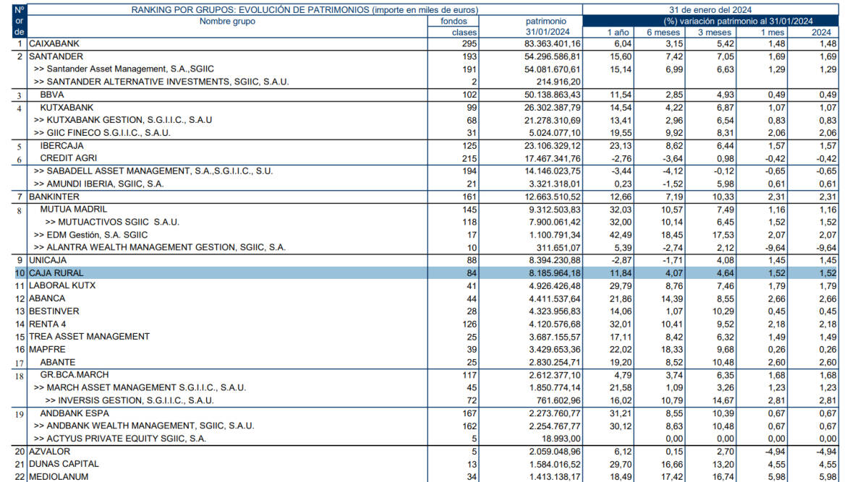Screen dimensions: 868x482
Task: Click the MUTUA MADRIL group name
Action: (x=73, y=209)
